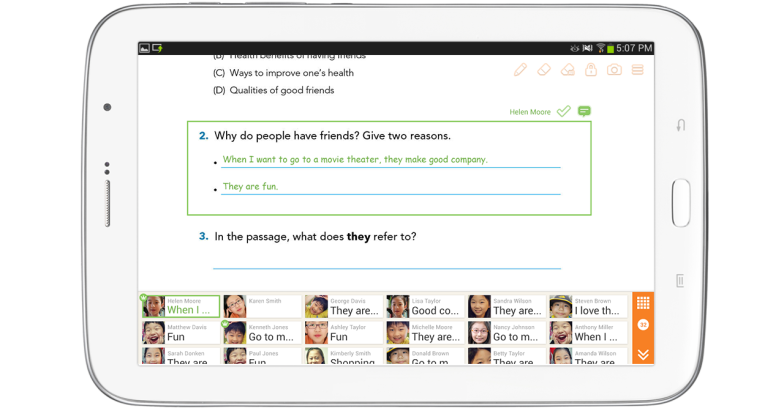Open George Davis's answer card
Viewport: 784px width, 411px height.
click(x=342, y=306)
